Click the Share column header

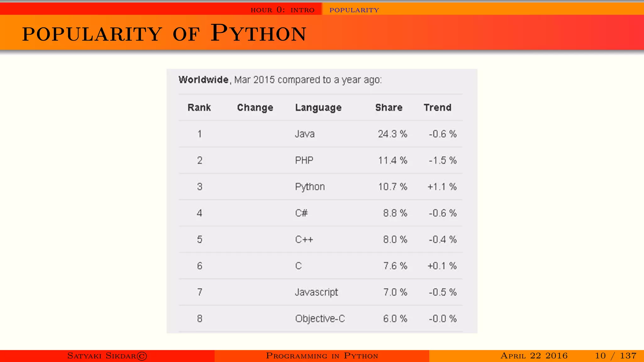tap(389, 107)
